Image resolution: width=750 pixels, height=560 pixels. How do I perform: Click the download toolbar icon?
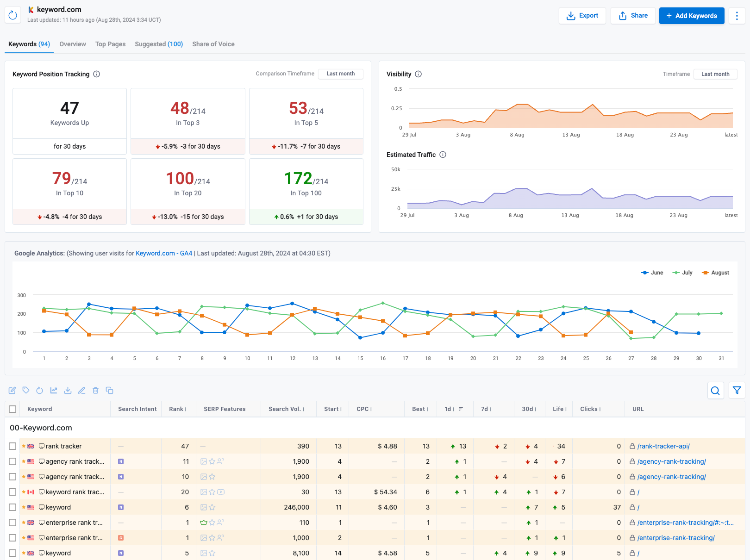[x=68, y=391]
